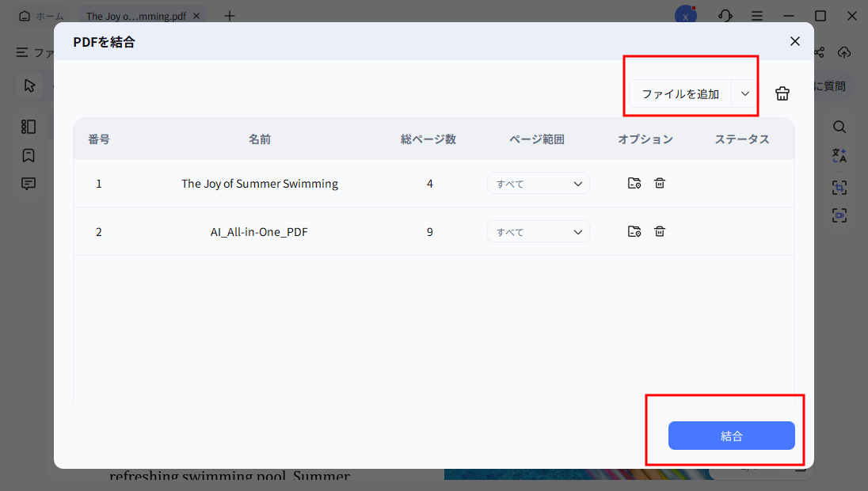Image resolution: width=868 pixels, height=491 pixels.
Task: Select the AI_All-in-One_PDF file name
Action: 260,232
